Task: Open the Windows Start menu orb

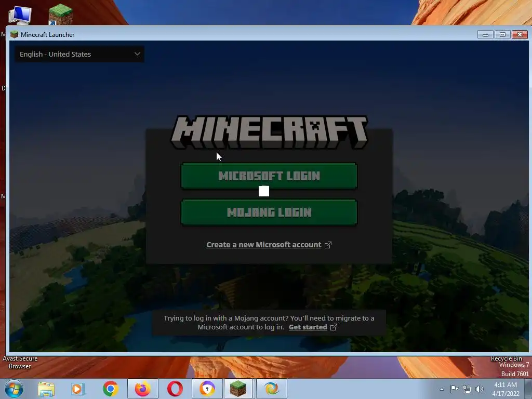Action: pyautogui.click(x=14, y=389)
